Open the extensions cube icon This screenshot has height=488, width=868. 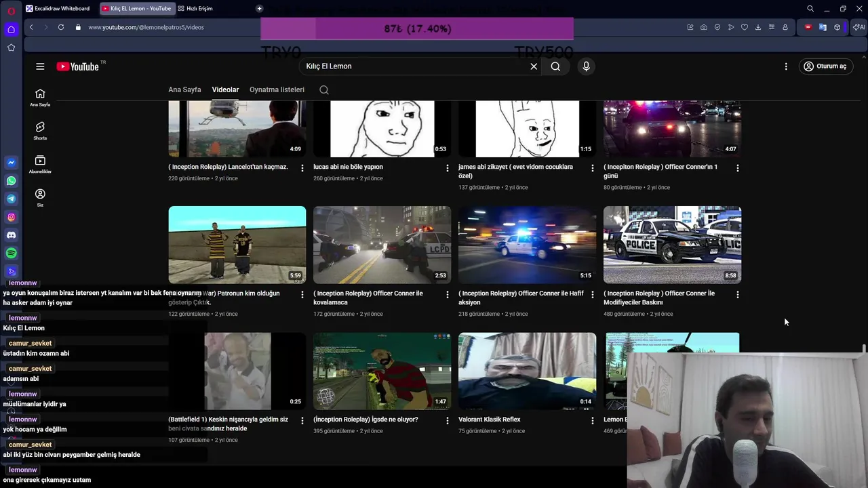pos(837,27)
